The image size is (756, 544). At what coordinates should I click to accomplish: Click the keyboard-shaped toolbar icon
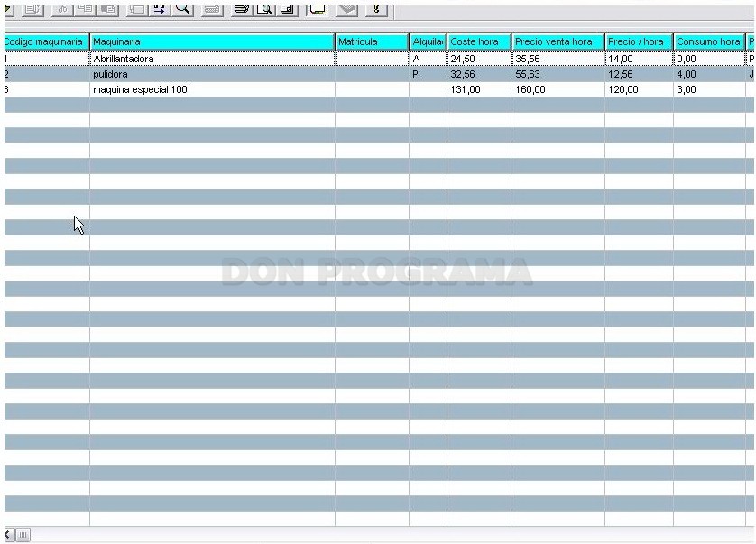tap(212, 9)
